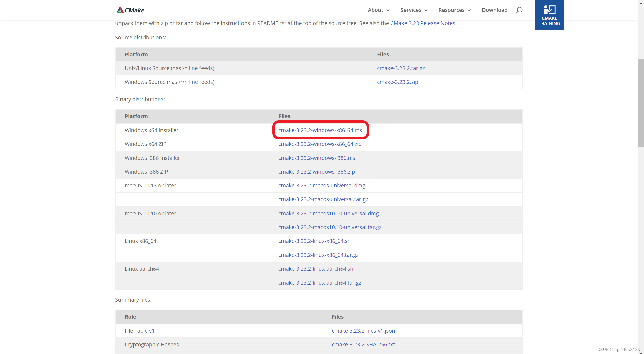Open cmake-3.23.2-linux-x86_64.sh download
Image resolution: width=644 pixels, height=354 pixels.
[314, 241]
